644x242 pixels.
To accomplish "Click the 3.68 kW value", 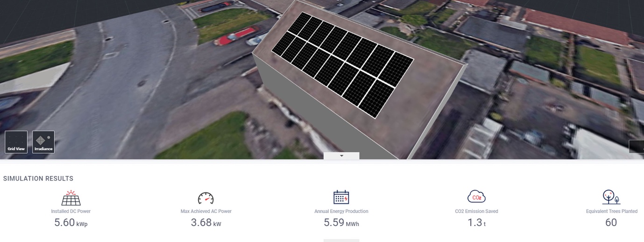I will [x=206, y=223].
